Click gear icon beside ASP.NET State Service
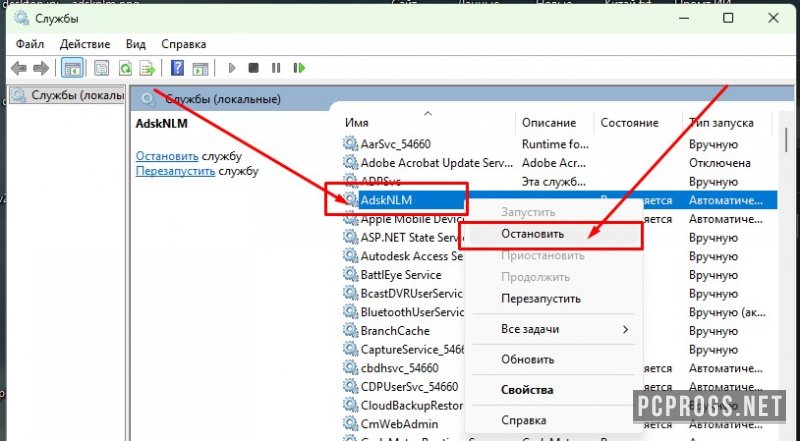This screenshot has height=441, width=800. point(350,237)
